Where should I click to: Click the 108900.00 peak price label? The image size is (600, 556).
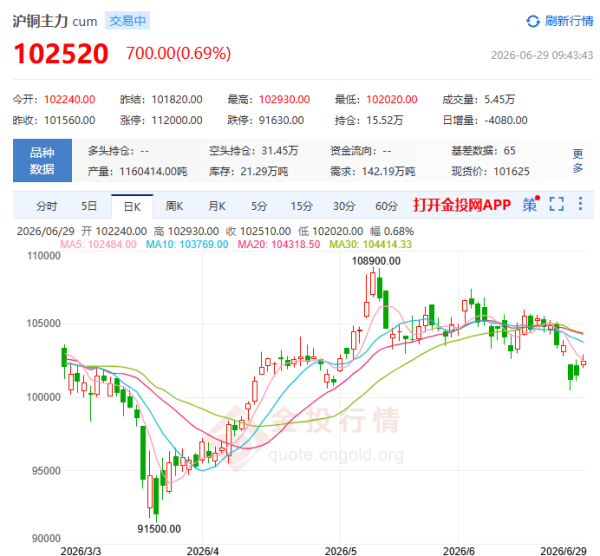coord(376,261)
